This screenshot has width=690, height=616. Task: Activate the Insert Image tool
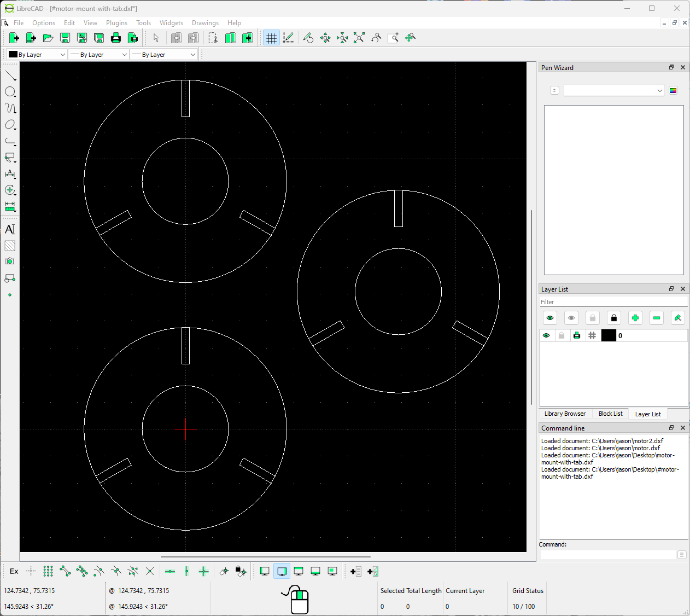[10, 261]
